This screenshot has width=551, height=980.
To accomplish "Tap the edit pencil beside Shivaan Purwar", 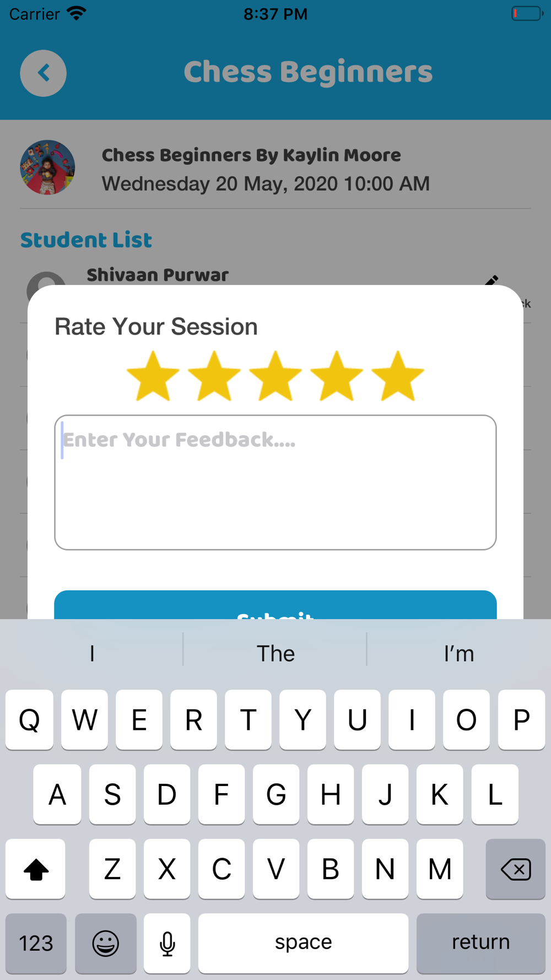I will pos(491,280).
